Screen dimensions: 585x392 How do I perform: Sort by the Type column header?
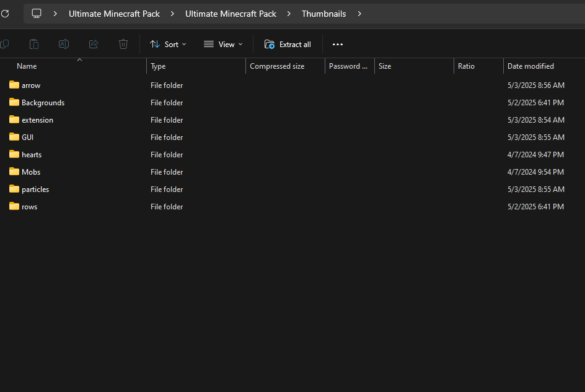(x=158, y=66)
